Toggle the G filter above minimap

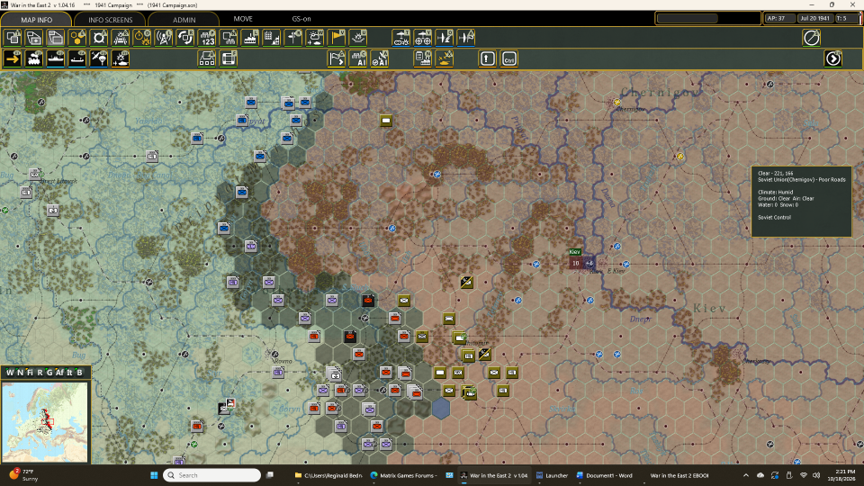pyautogui.click(x=49, y=372)
